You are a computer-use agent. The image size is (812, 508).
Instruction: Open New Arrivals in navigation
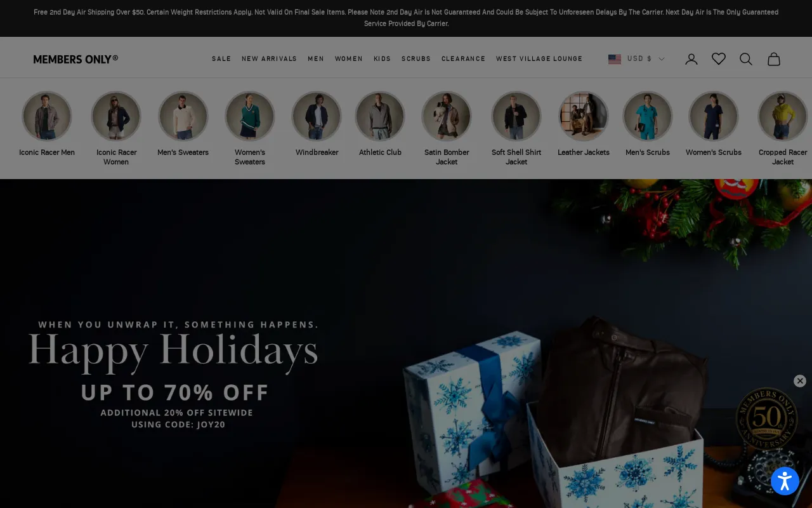[x=269, y=59]
